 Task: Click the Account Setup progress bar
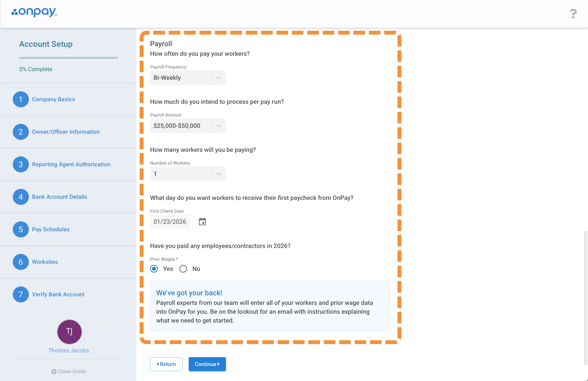click(69, 58)
